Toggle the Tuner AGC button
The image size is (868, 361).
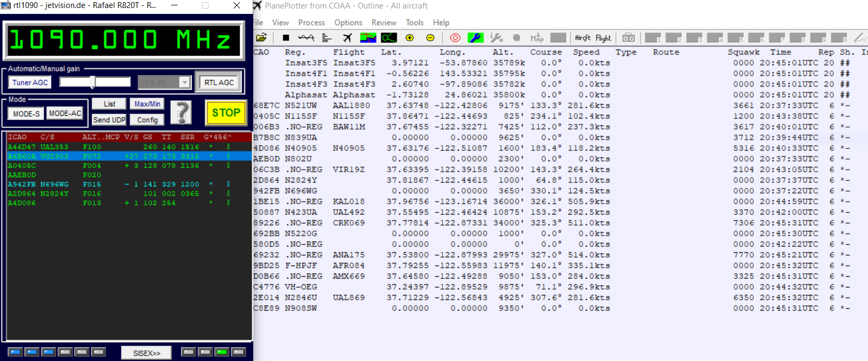[30, 83]
